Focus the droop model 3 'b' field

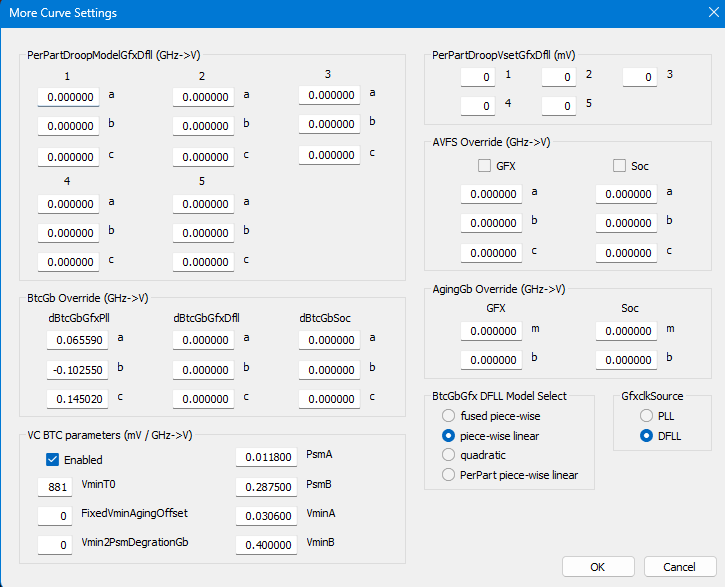coord(329,124)
